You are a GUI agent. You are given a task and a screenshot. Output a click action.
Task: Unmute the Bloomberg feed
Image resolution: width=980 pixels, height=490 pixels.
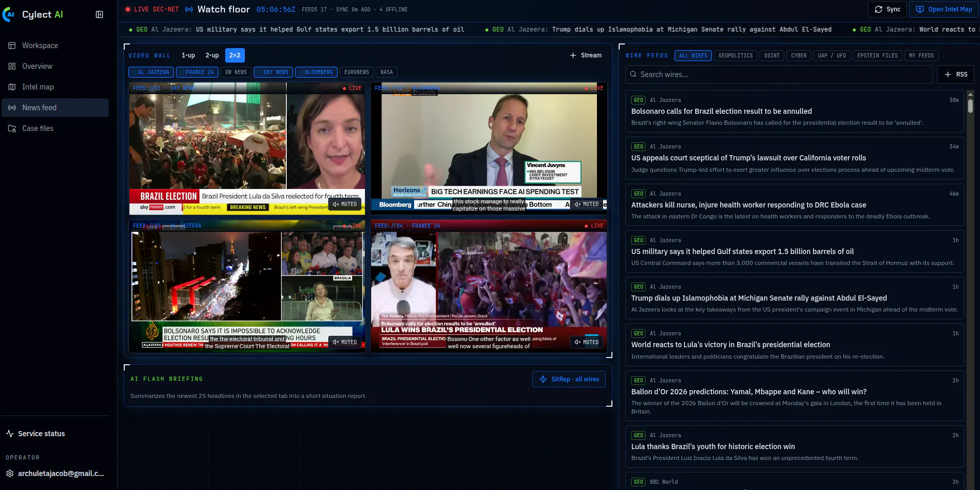pyautogui.click(x=587, y=204)
